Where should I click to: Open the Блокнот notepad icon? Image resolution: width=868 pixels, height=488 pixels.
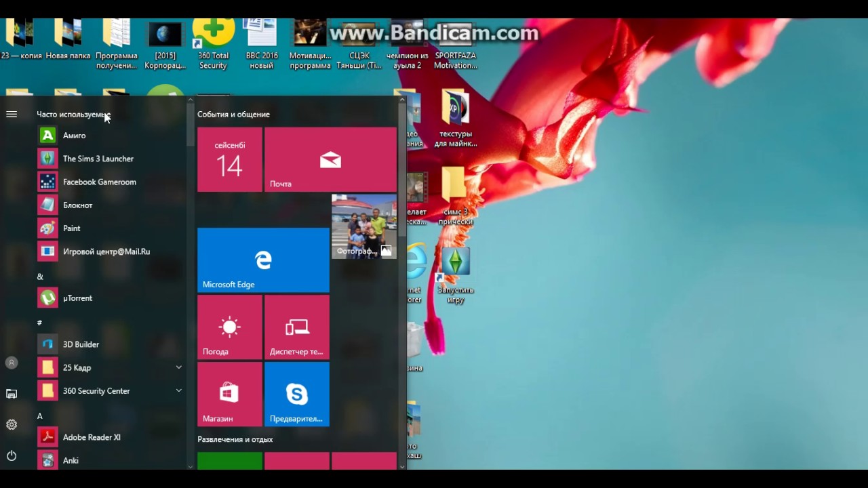point(47,205)
